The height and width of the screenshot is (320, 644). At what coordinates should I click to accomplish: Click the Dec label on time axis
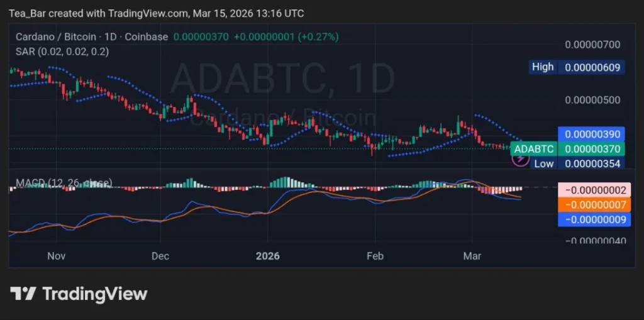pos(160,256)
